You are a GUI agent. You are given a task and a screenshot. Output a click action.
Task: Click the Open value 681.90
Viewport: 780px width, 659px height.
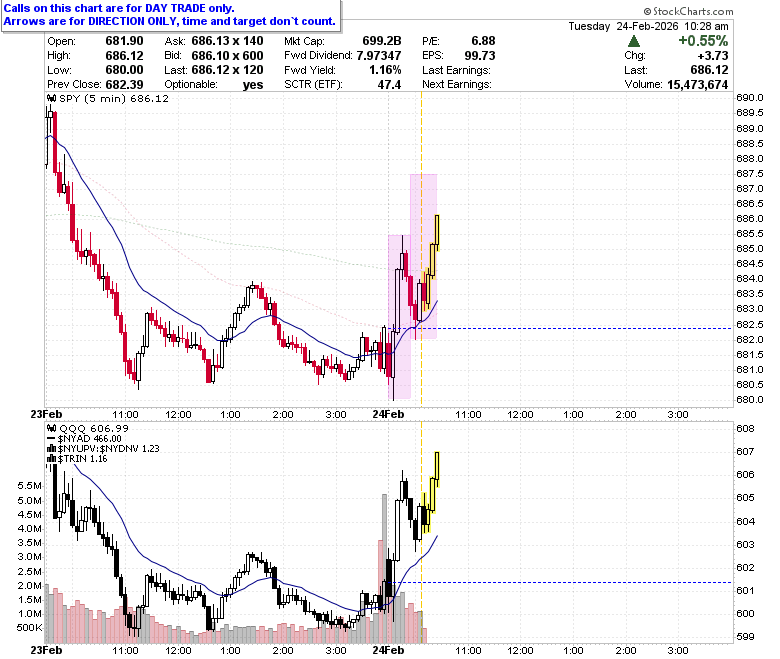[x=124, y=41]
